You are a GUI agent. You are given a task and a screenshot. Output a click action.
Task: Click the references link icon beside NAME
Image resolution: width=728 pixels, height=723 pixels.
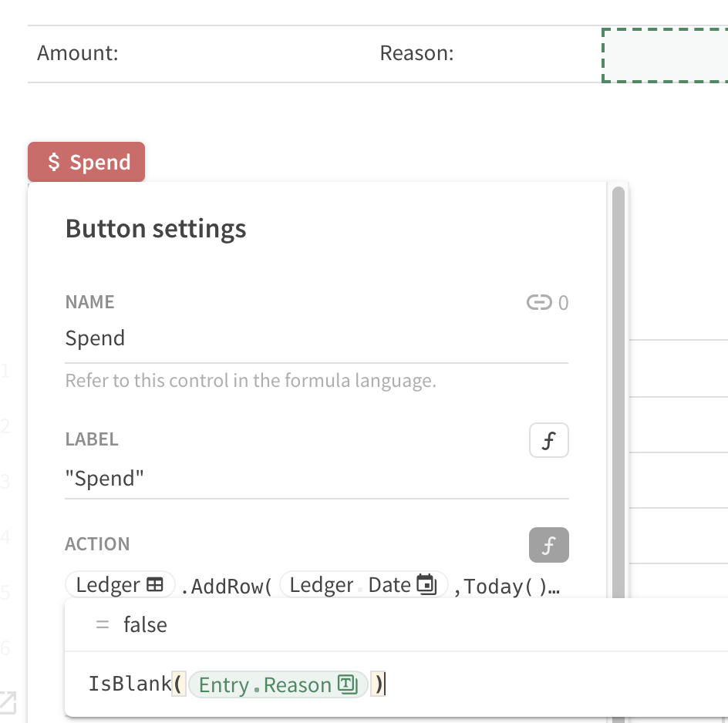click(x=538, y=303)
